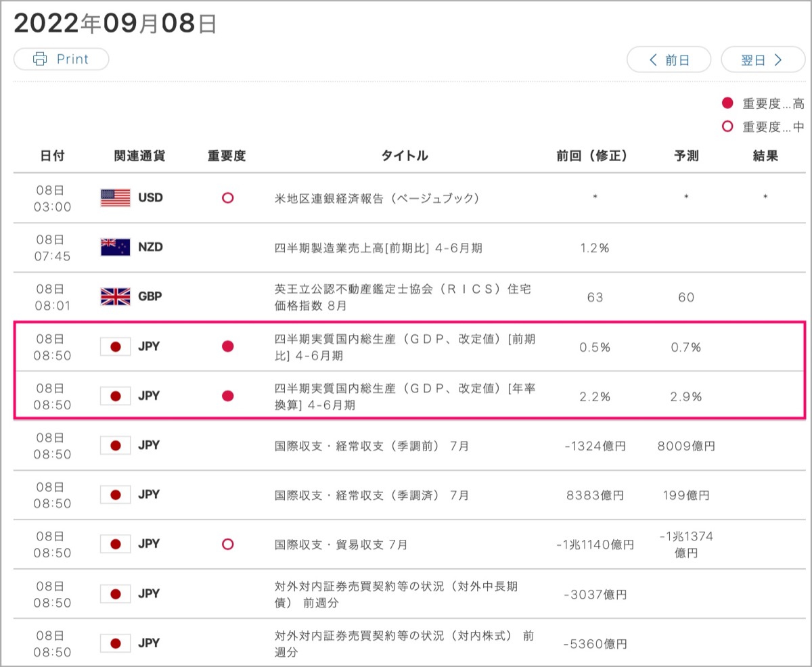Click the 2022年09月08日 page heading
The height and width of the screenshot is (667, 812).
click(115, 24)
